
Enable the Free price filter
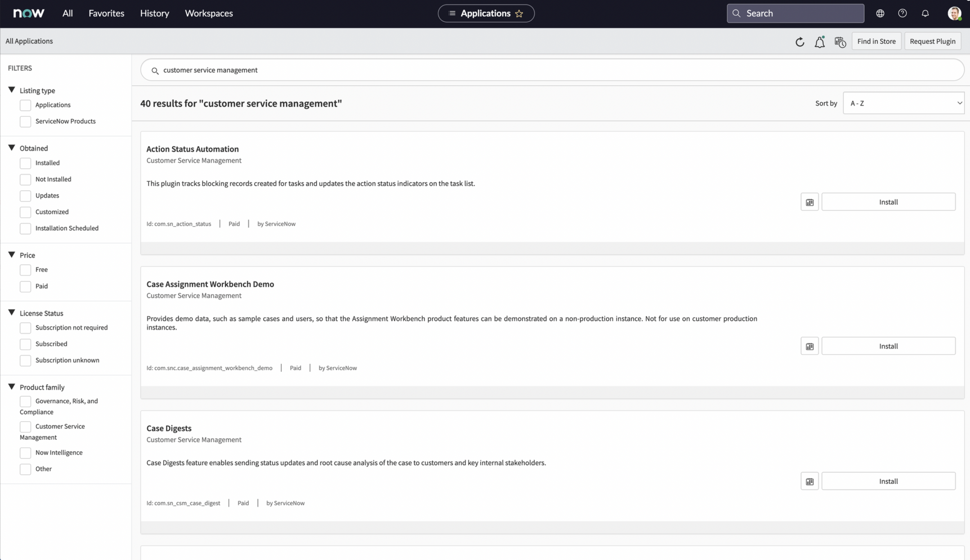point(25,270)
